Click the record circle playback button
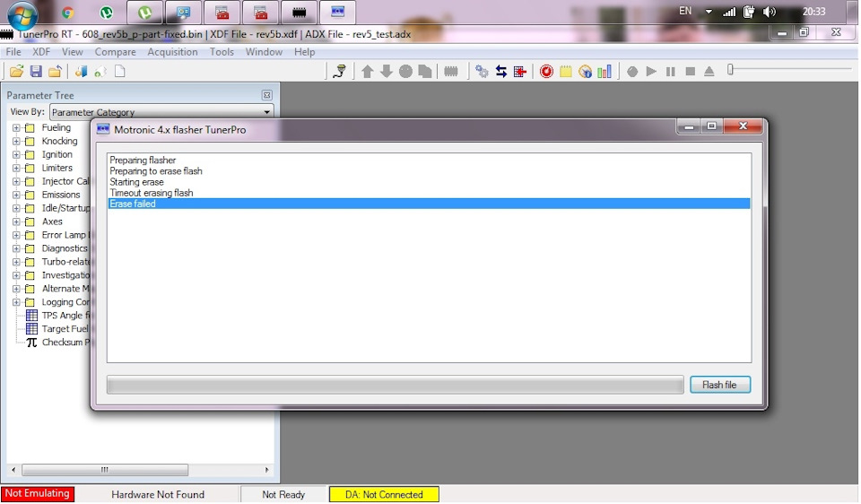Viewport: 861px width, 504px height. coord(632,72)
